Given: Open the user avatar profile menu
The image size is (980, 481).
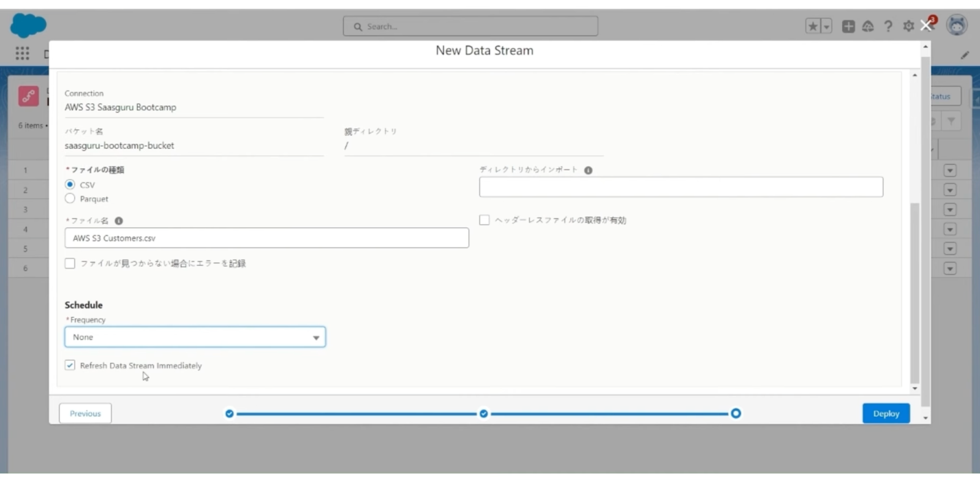Looking at the screenshot, I should 957,25.
